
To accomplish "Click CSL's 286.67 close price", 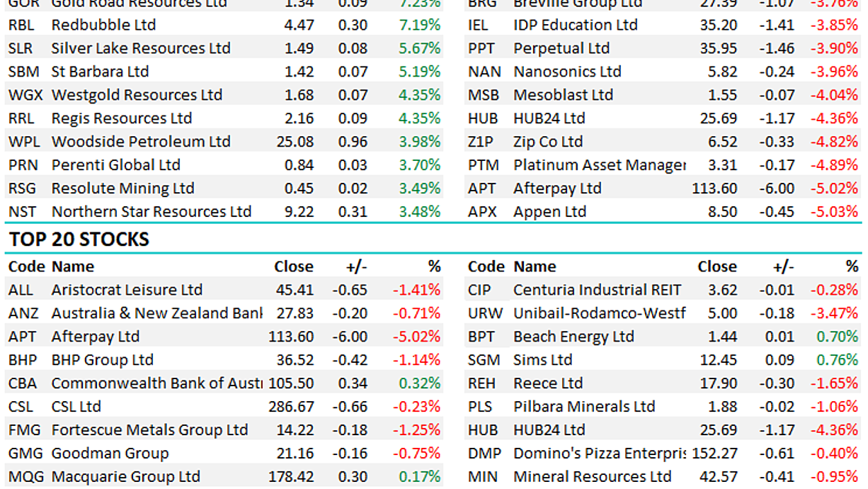I will (x=292, y=407).
